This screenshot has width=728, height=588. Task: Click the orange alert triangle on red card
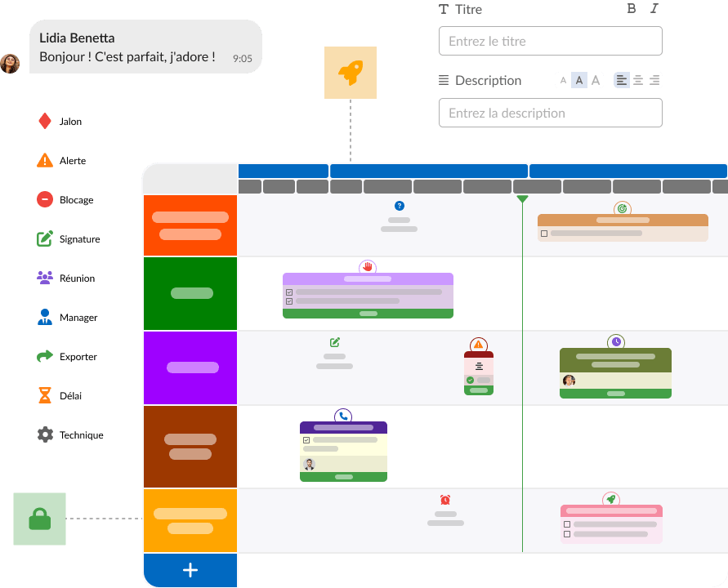click(x=479, y=345)
